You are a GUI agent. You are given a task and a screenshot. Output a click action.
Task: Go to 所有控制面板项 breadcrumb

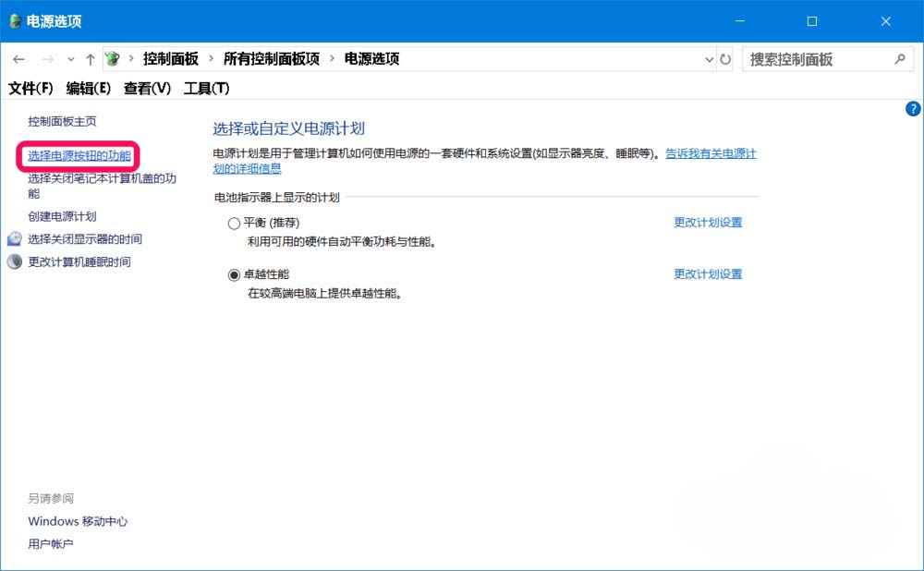pos(272,59)
